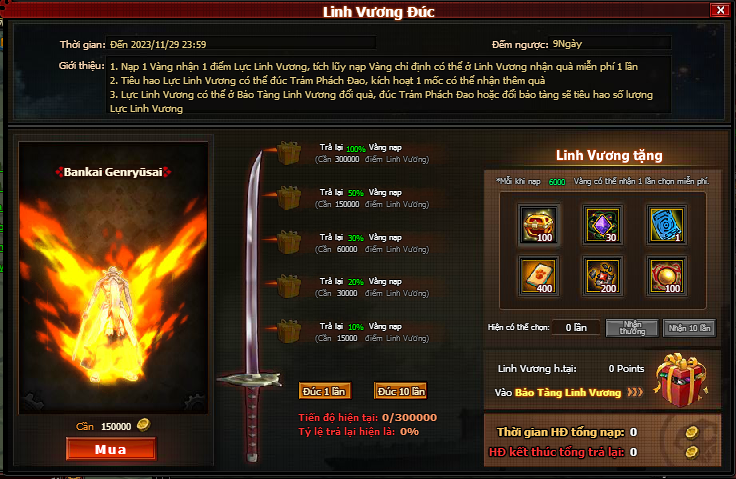
Task: Click the Nhận thưởng button
Action: (632, 328)
